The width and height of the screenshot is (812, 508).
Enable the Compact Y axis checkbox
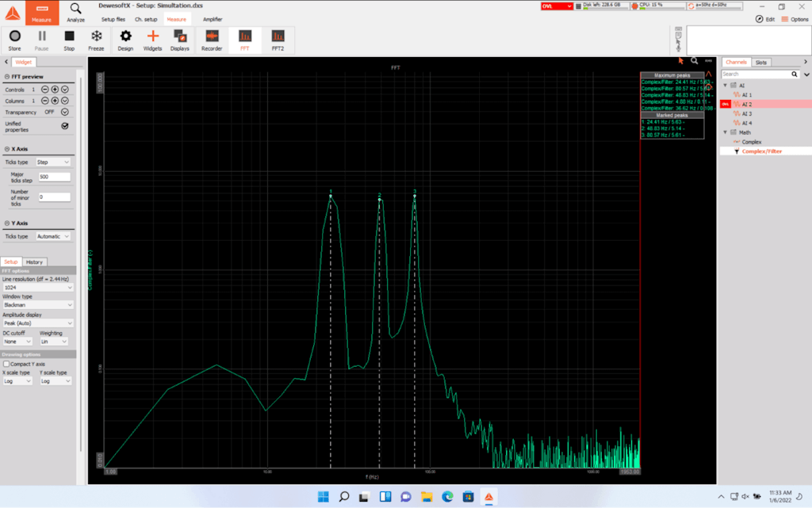(x=6, y=364)
